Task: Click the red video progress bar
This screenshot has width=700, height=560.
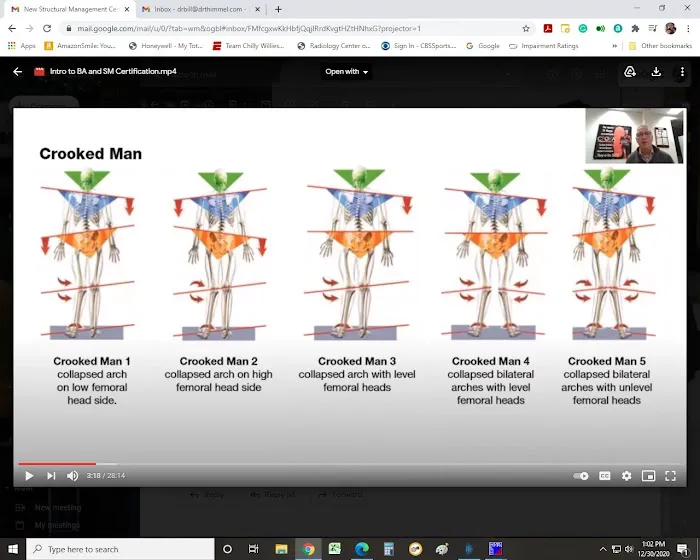Action: pos(55,464)
